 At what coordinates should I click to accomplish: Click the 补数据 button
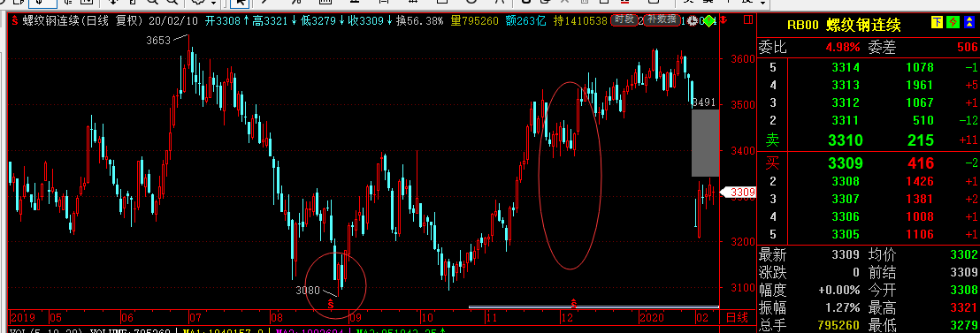tap(662, 19)
